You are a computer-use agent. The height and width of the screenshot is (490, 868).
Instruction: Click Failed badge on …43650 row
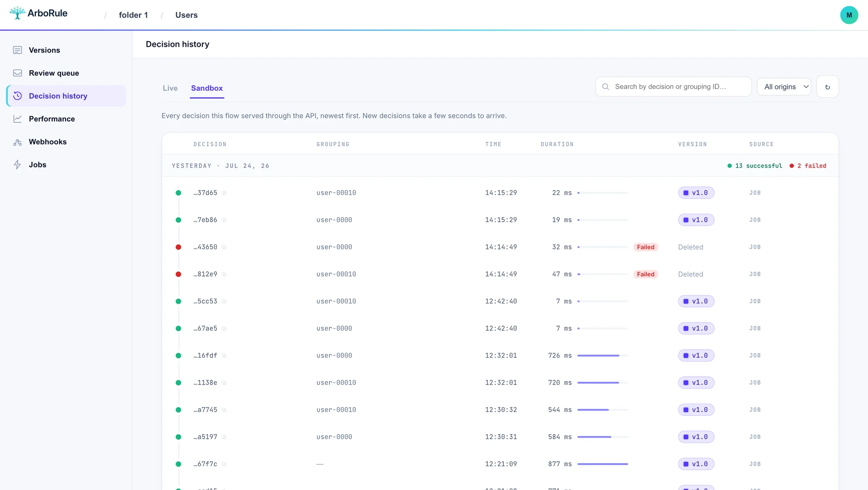coord(645,247)
